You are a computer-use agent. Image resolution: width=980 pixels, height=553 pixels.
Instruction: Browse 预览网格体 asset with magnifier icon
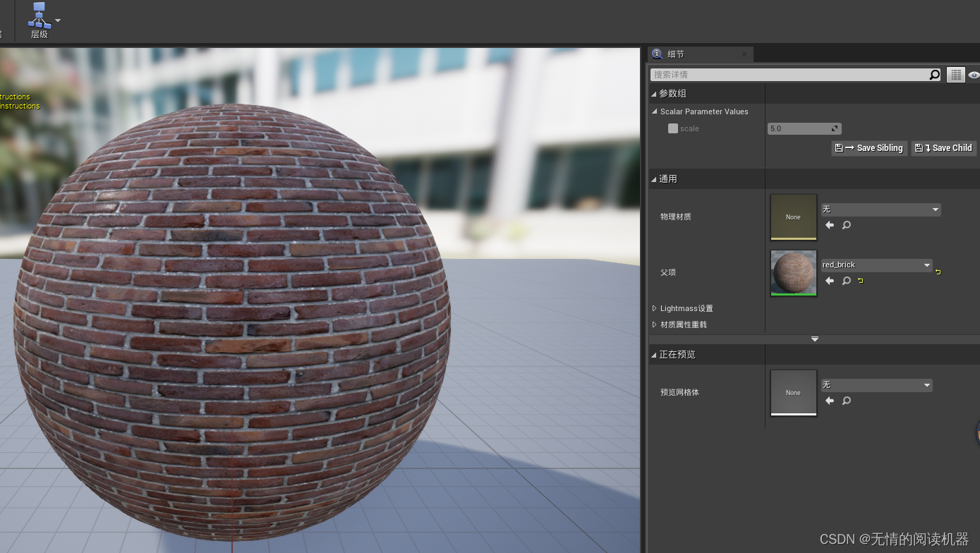tap(846, 401)
